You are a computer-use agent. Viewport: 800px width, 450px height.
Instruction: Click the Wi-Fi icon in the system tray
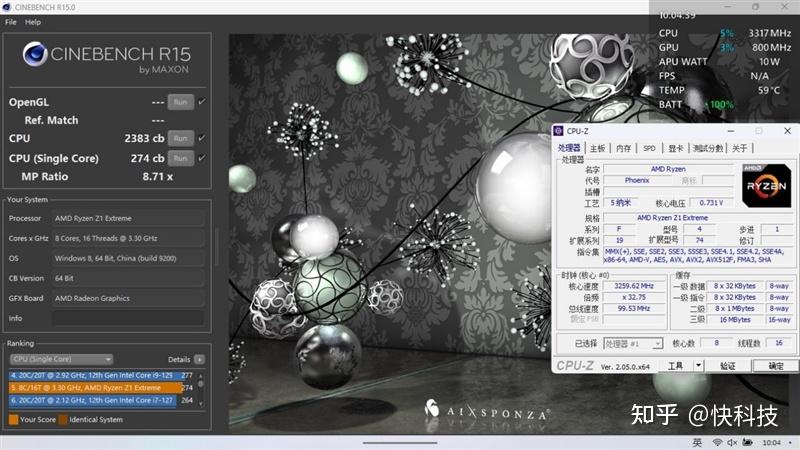[x=717, y=442]
